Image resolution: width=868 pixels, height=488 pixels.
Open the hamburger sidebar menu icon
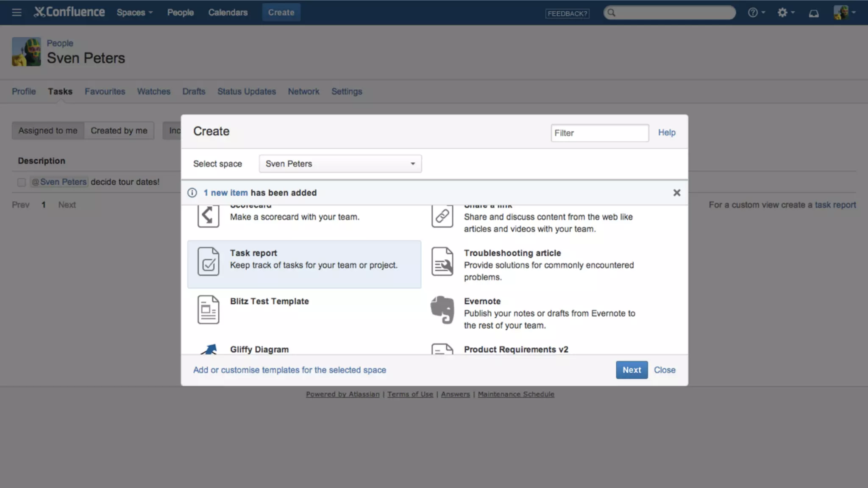pyautogui.click(x=17, y=12)
